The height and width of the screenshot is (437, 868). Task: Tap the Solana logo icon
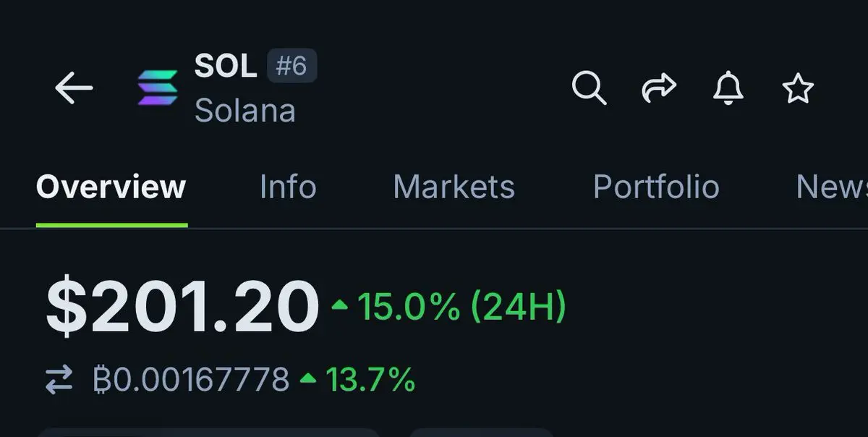point(158,88)
